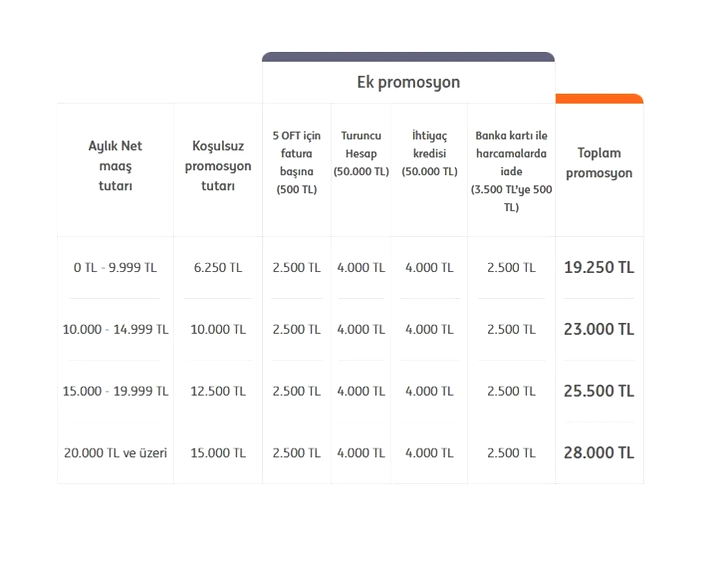Click the 0 TL - 9.999 TL salary cell

tap(115, 267)
